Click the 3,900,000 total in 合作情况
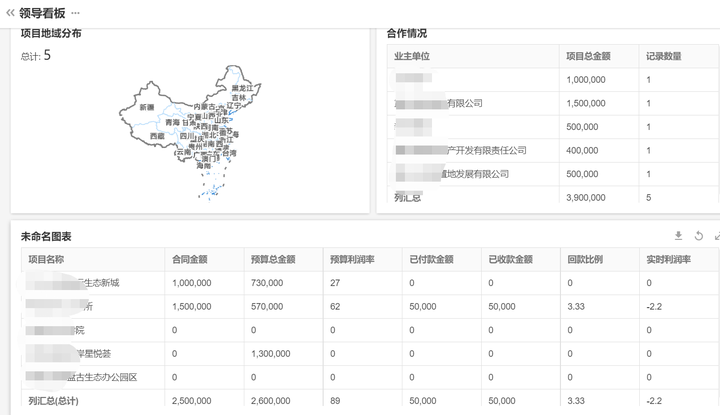The width and height of the screenshot is (720, 415). pos(586,197)
